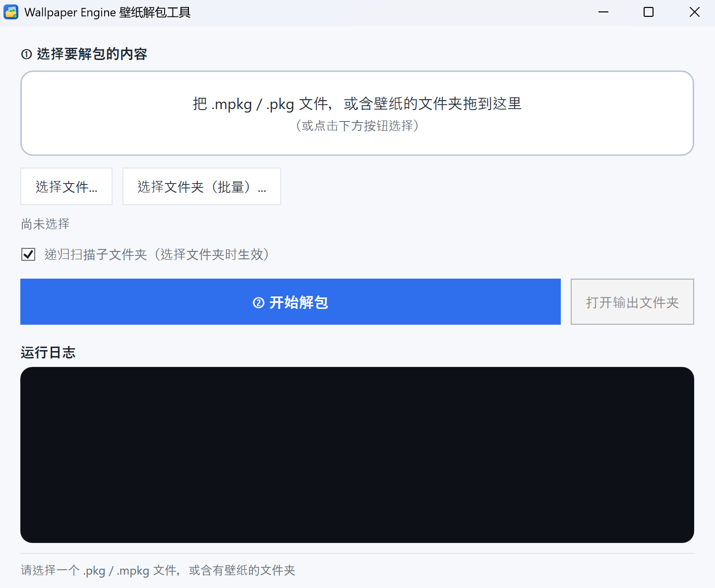Click the hint text （或点击下方按钮选择）
Screen dimensions: 715x588
357,126
